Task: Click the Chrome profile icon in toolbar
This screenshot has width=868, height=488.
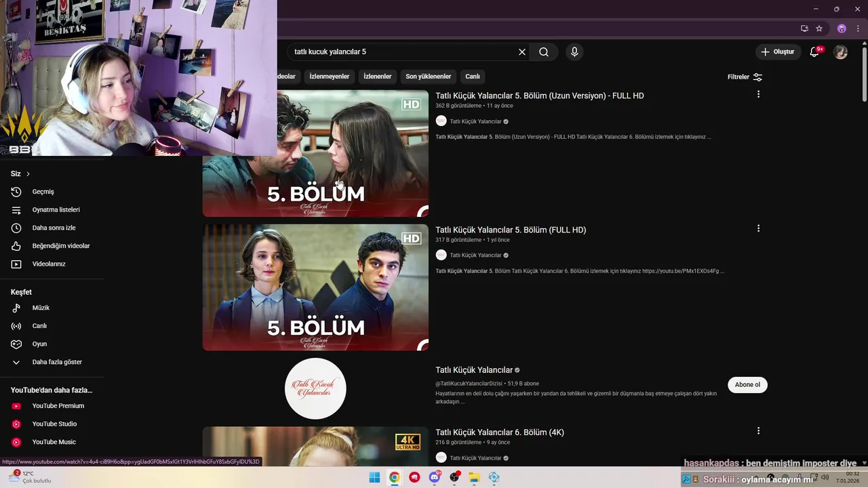Action: (842, 28)
